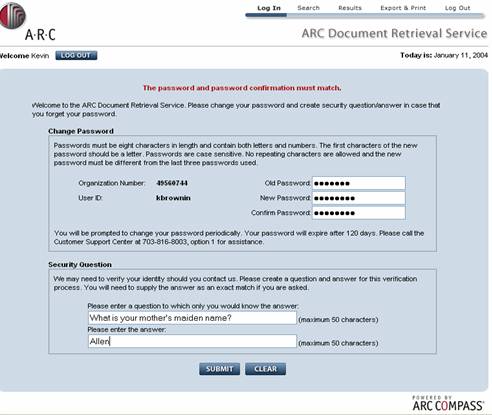Viewport: 492px width, 415px height.
Task: Open the Export & Print tab
Action: tap(403, 8)
